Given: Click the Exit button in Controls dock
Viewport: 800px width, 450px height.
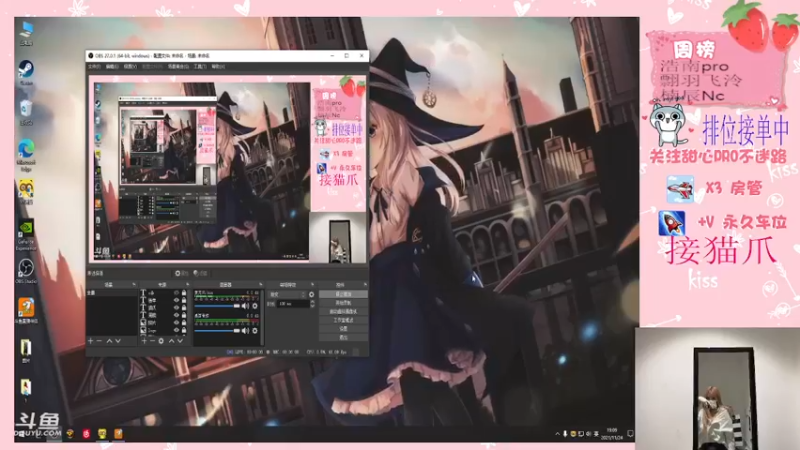Looking at the screenshot, I should 343,337.
